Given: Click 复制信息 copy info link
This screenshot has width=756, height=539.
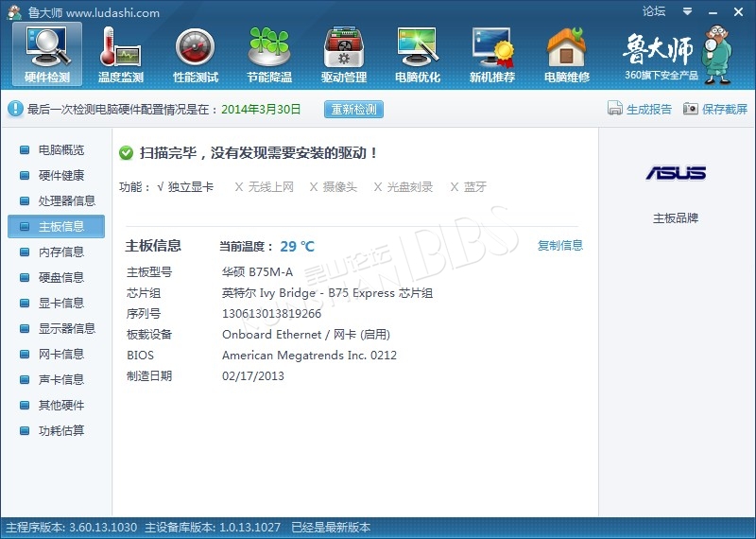Looking at the screenshot, I should coord(560,246).
